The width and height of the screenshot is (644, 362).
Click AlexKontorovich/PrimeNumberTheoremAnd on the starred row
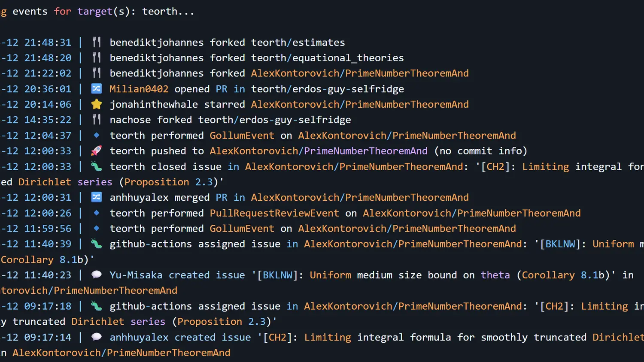click(x=360, y=104)
